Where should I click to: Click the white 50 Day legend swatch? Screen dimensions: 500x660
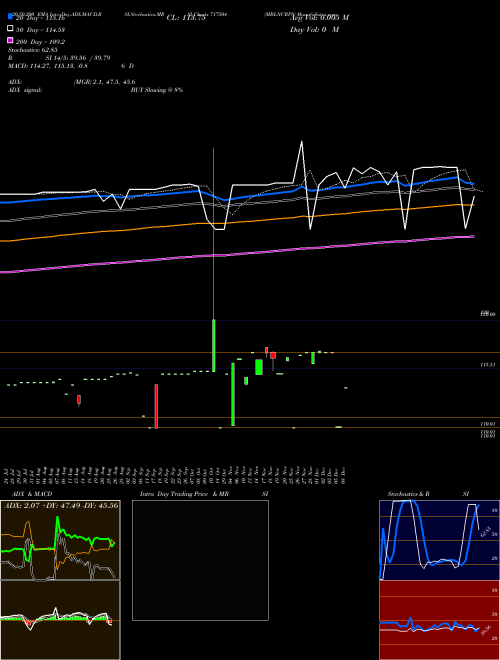(10, 29)
